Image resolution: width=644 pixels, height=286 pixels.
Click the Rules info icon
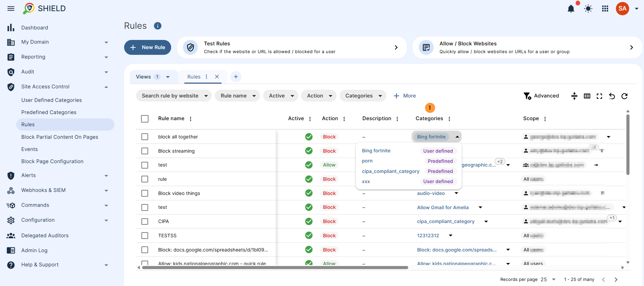[158, 26]
